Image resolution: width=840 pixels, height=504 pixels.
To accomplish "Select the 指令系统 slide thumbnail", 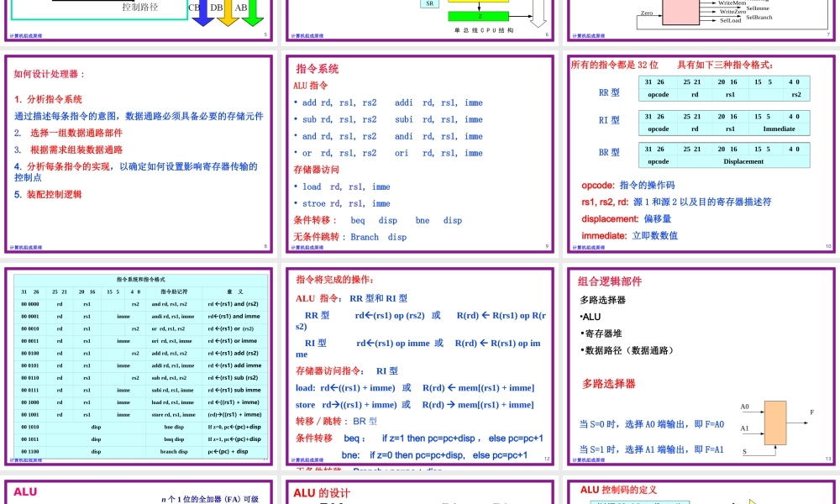I will (420, 154).
